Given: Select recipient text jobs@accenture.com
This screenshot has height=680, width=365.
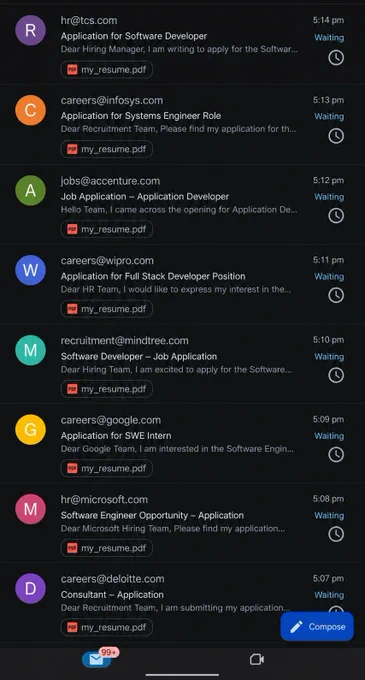Looking at the screenshot, I should click(x=110, y=181).
